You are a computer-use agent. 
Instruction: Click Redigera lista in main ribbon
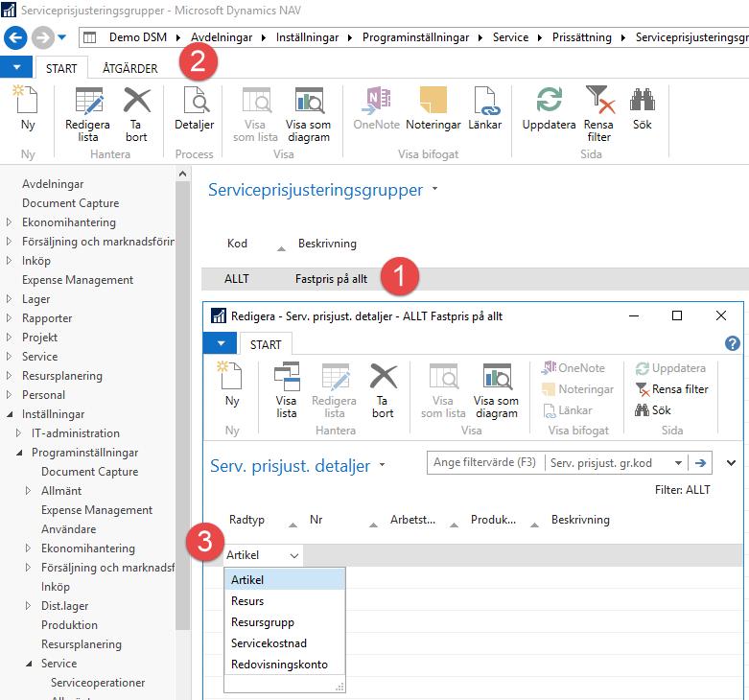coord(88,115)
